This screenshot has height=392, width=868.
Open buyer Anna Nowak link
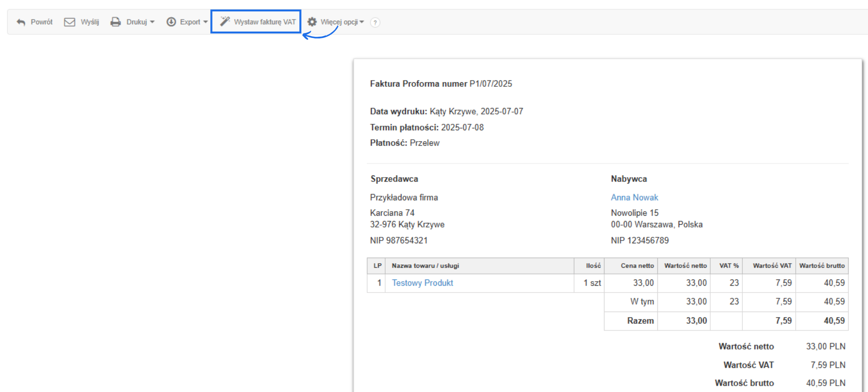(634, 198)
